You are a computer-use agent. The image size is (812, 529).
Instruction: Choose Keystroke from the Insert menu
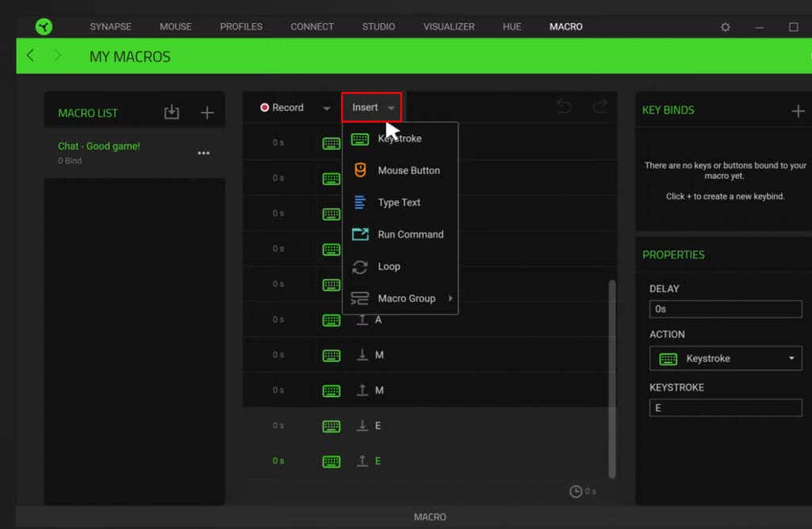400,139
